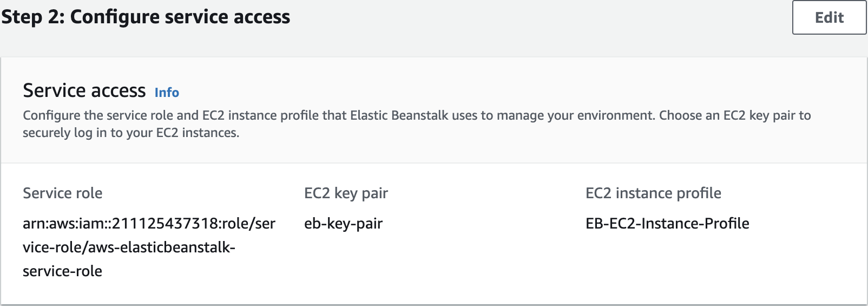Click the ARN line starting "arn:aws:iam"
868x306 pixels.
click(149, 224)
